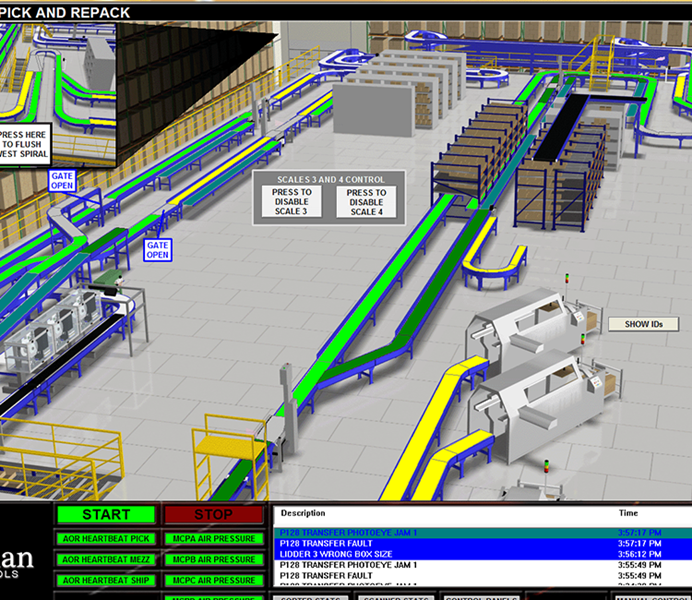Click the PRESS HERE TO FLUSH WEST SPIRAL button
This screenshot has height=600, width=692.
pyautogui.click(x=24, y=144)
